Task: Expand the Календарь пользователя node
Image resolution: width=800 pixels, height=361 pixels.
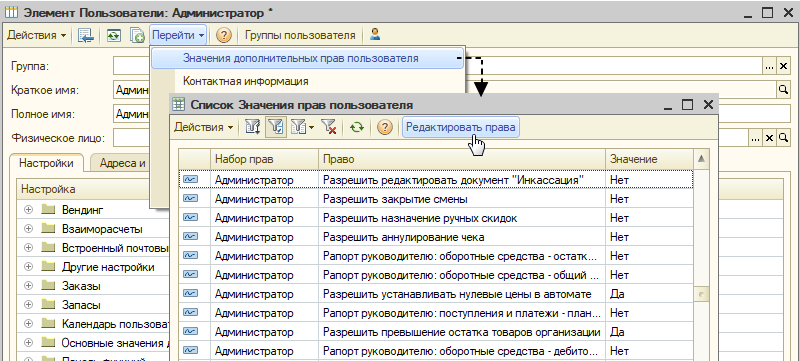Action: [29, 323]
